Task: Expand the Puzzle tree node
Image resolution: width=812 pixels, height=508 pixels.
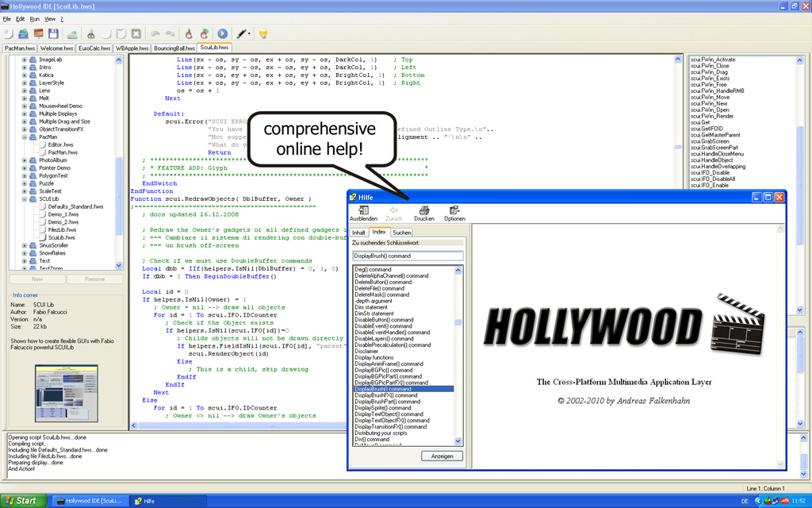Action: [24, 183]
